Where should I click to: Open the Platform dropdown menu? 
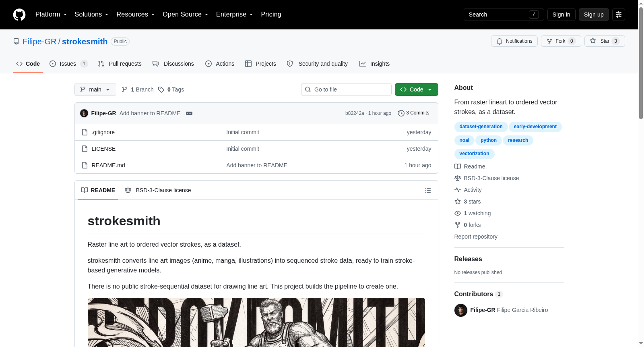click(51, 15)
